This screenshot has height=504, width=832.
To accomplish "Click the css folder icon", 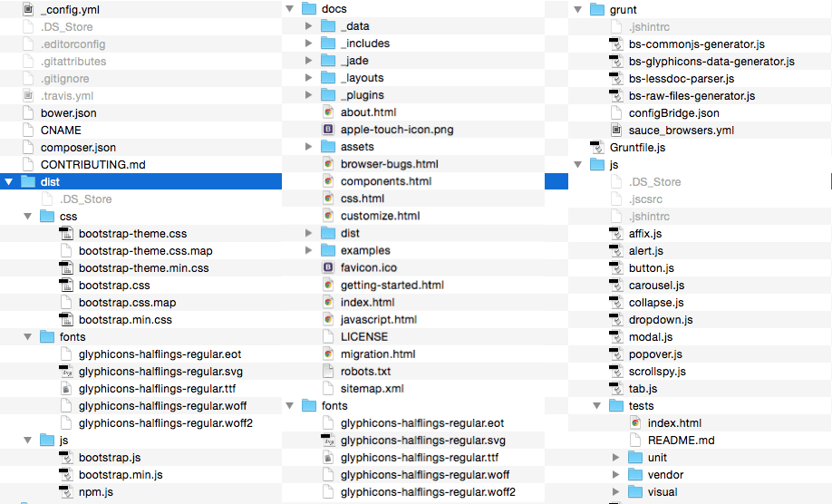I will click(x=47, y=216).
